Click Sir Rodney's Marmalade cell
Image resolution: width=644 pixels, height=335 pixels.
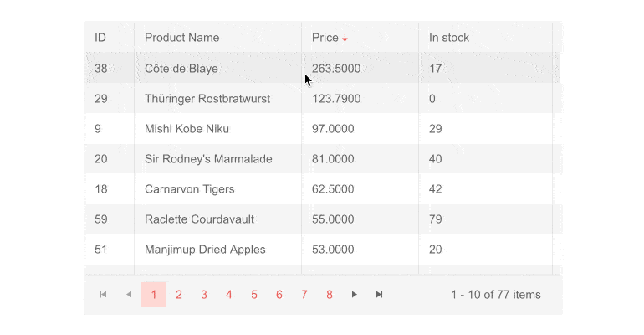pyautogui.click(x=217, y=158)
